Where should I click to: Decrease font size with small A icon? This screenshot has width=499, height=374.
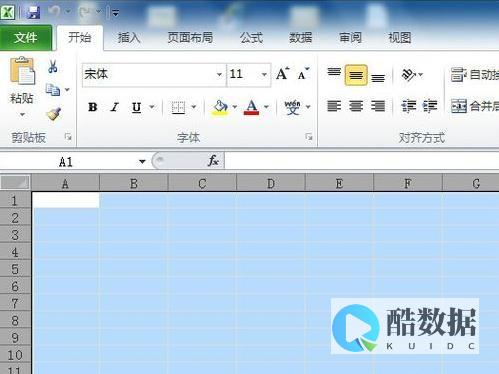click(x=303, y=74)
